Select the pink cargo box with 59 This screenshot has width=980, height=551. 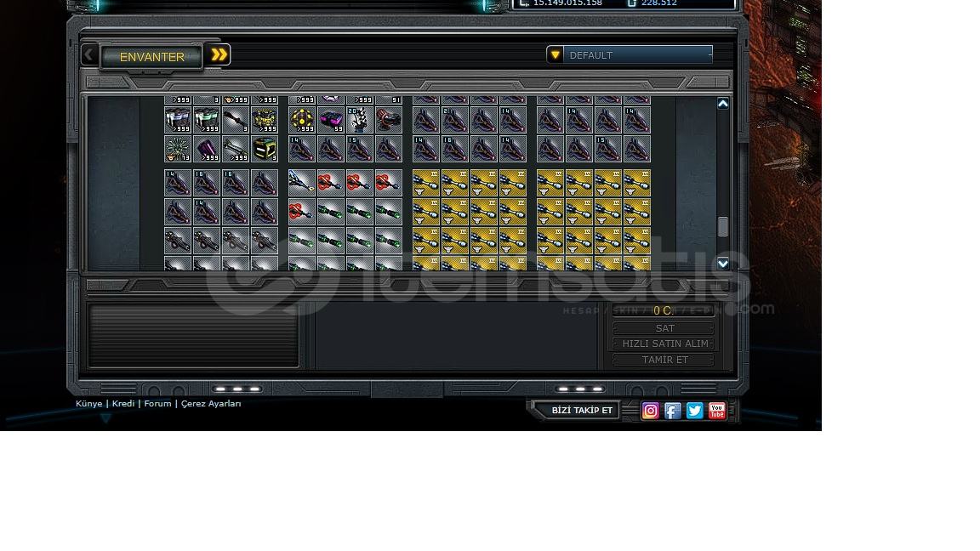(x=331, y=120)
